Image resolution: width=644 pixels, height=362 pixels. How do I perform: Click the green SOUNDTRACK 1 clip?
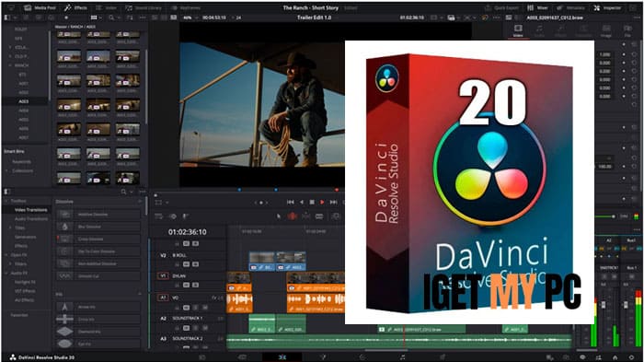pyautogui.click(x=262, y=323)
